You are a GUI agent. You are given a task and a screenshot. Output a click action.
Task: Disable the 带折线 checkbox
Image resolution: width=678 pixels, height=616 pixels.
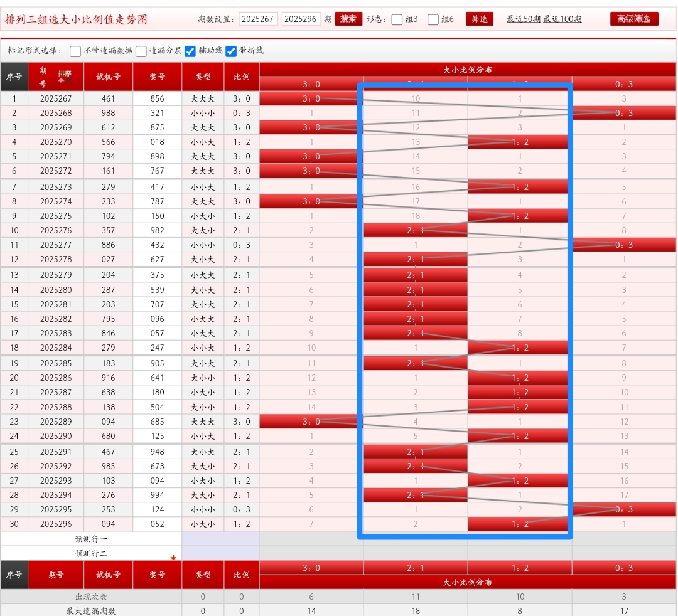(231, 51)
